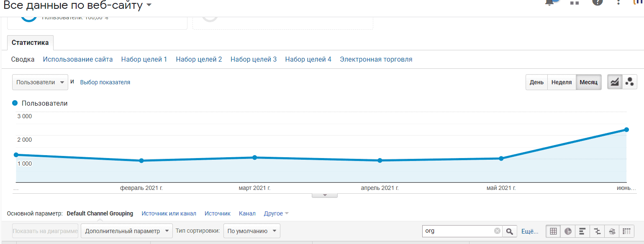Click Выбор показателя link
The width and height of the screenshot is (644, 244).
coord(105,83)
